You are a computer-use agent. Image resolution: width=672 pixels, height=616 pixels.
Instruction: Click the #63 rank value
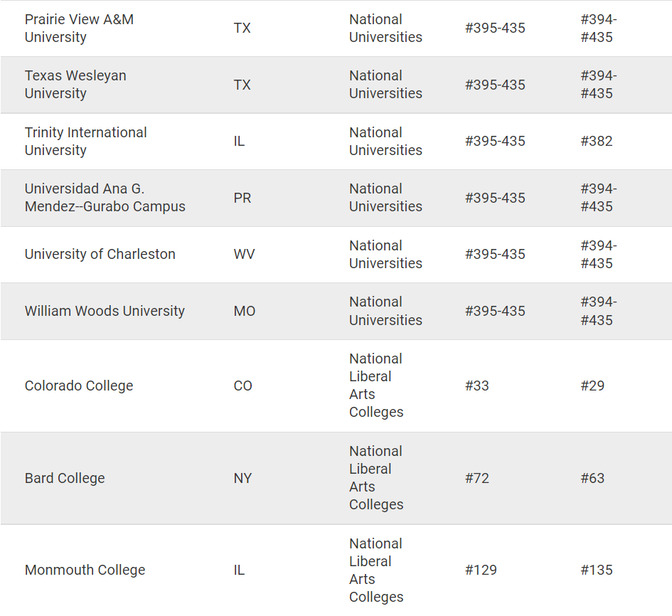592,478
